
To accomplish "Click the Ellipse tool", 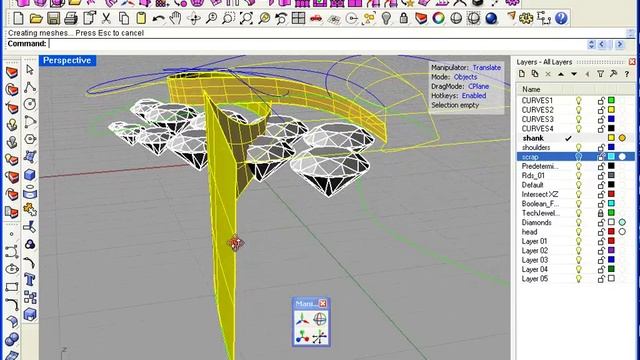I will click(x=12, y=269).
